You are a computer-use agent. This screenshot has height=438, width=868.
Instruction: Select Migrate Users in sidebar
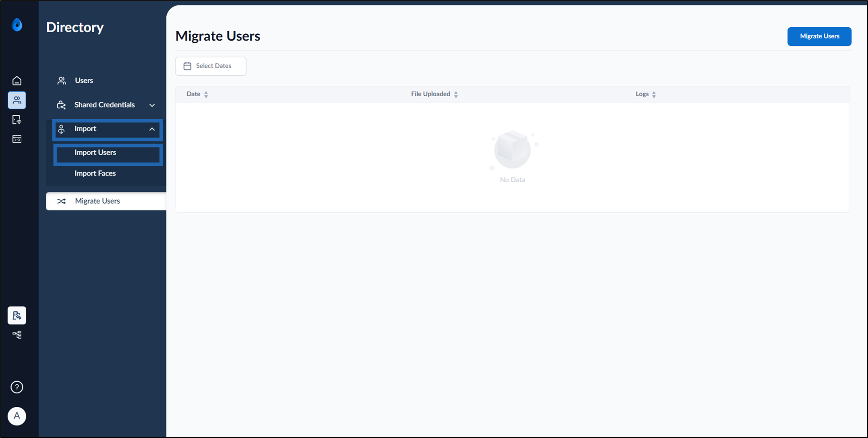pyautogui.click(x=106, y=201)
